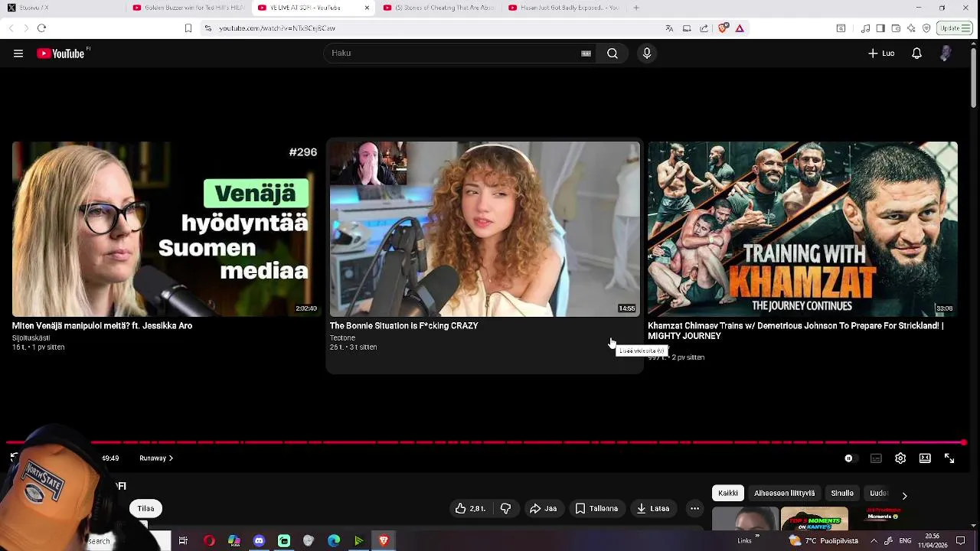This screenshot has height=551, width=980.
Task: Select the Aiheeseen liittyviä chip
Action: 784,494
